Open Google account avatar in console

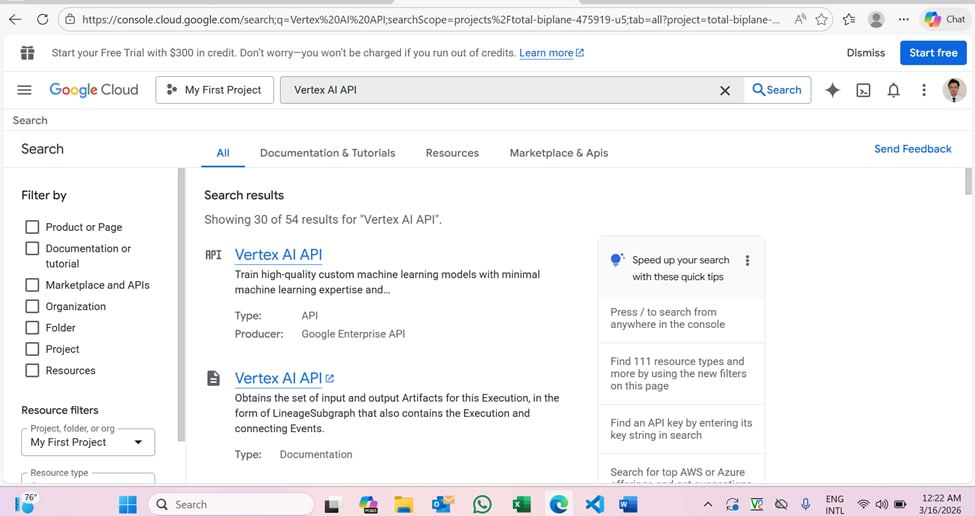pyautogui.click(x=954, y=90)
